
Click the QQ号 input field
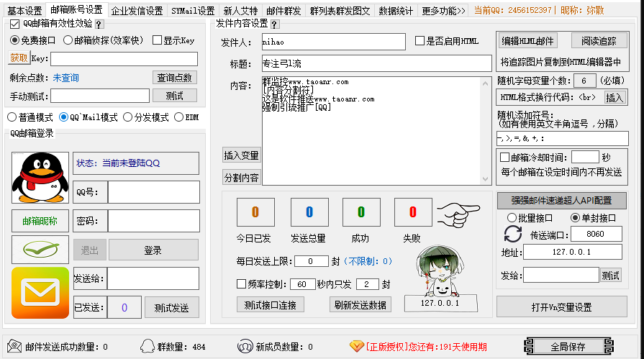coord(153,192)
